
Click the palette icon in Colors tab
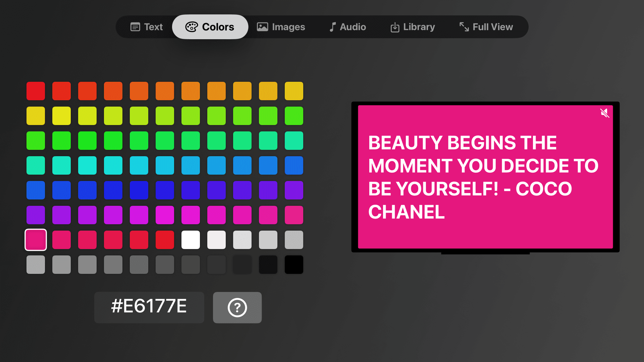pos(192,27)
